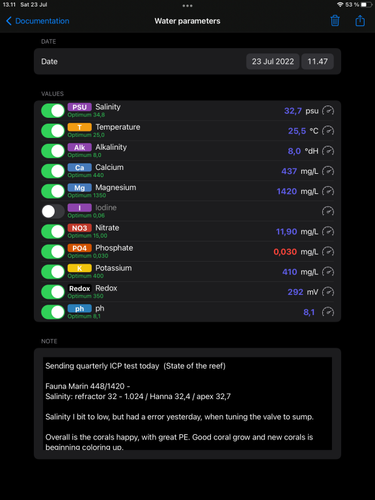This screenshot has height=500, width=375.
Task: Select the Magnesium value 1420
Action: 287,191
